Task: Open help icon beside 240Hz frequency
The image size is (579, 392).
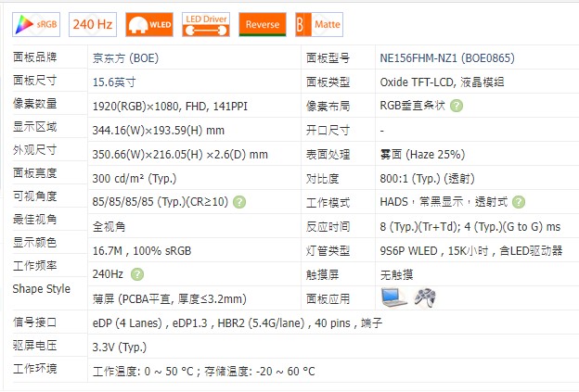Action: [x=137, y=274]
